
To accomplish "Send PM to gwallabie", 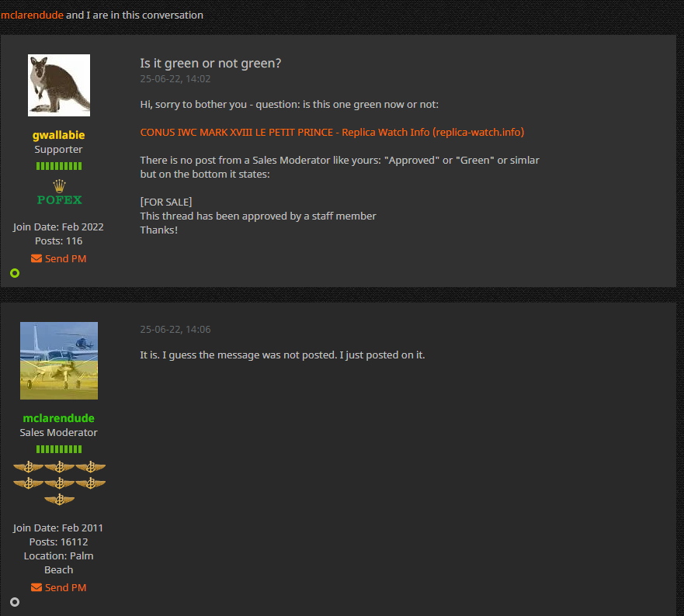I will [x=65, y=258].
